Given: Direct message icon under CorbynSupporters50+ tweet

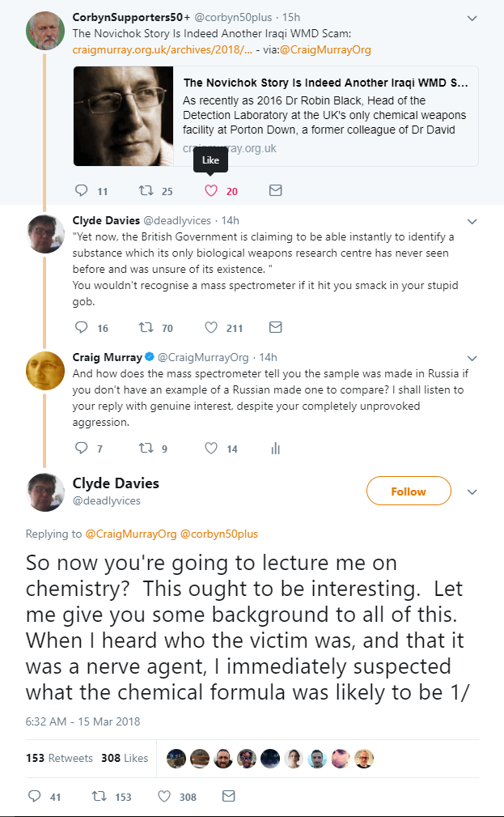Looking at the screenshot, I should 275,191.
